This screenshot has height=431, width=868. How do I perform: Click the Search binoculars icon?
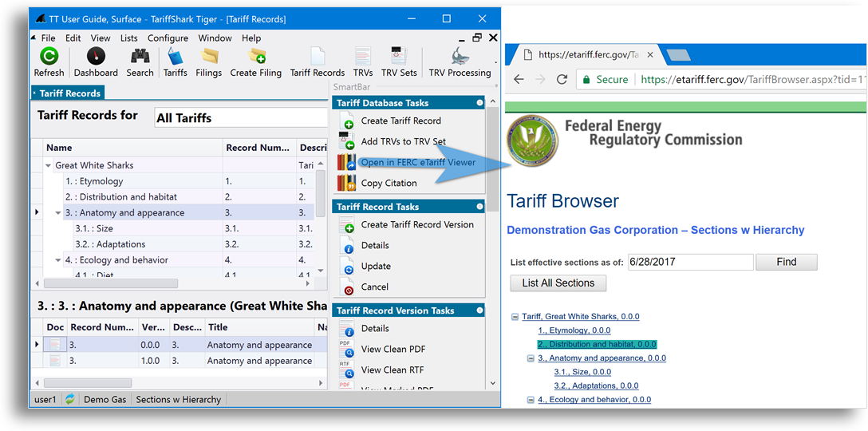coord(140,57)
